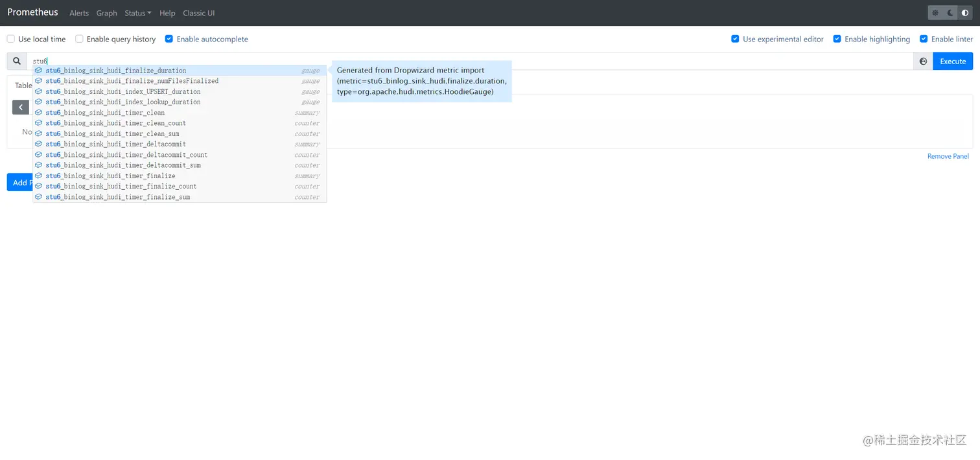Toggle Use local time checkbox

pyautogui.click(x=11, y=39)
